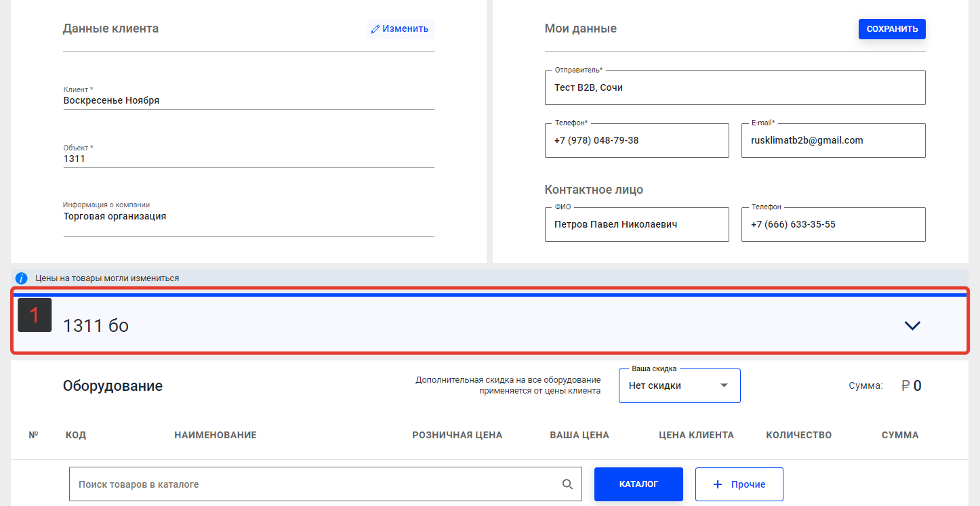980x506 pixels.
Task: Click the КОД column header
Action: tap(76, 435)
